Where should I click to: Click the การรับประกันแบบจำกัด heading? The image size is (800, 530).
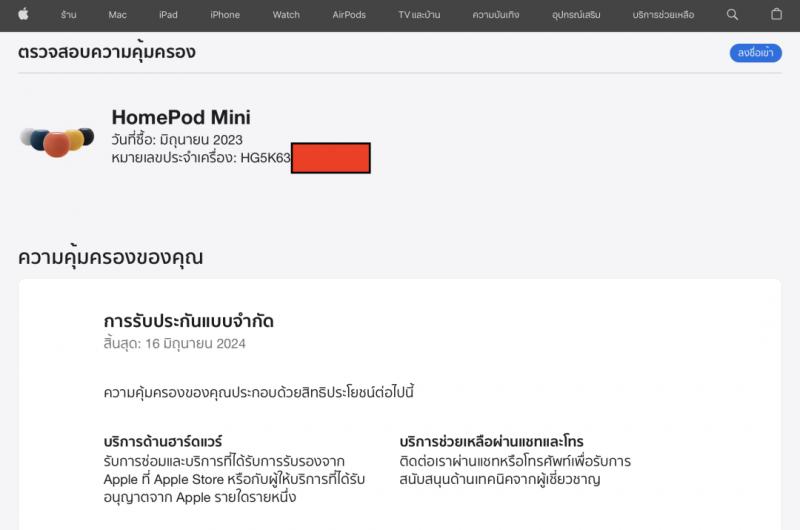click(188, 321)
